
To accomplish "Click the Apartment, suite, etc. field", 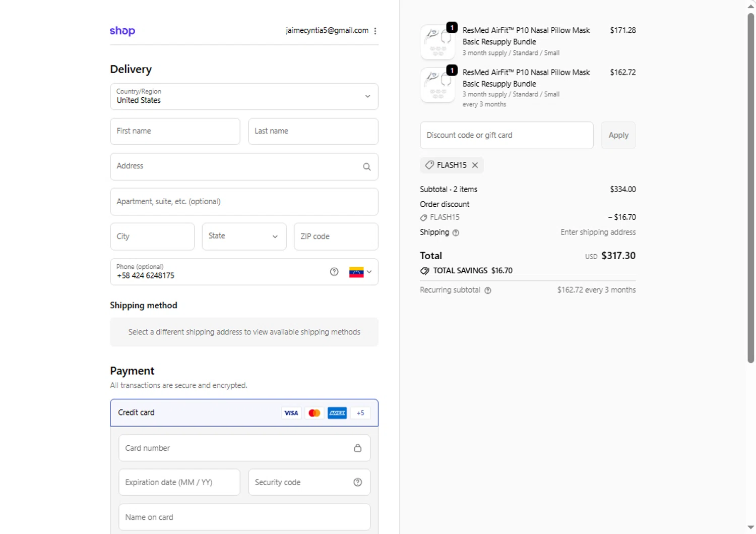I will click(x=244, y=202).
